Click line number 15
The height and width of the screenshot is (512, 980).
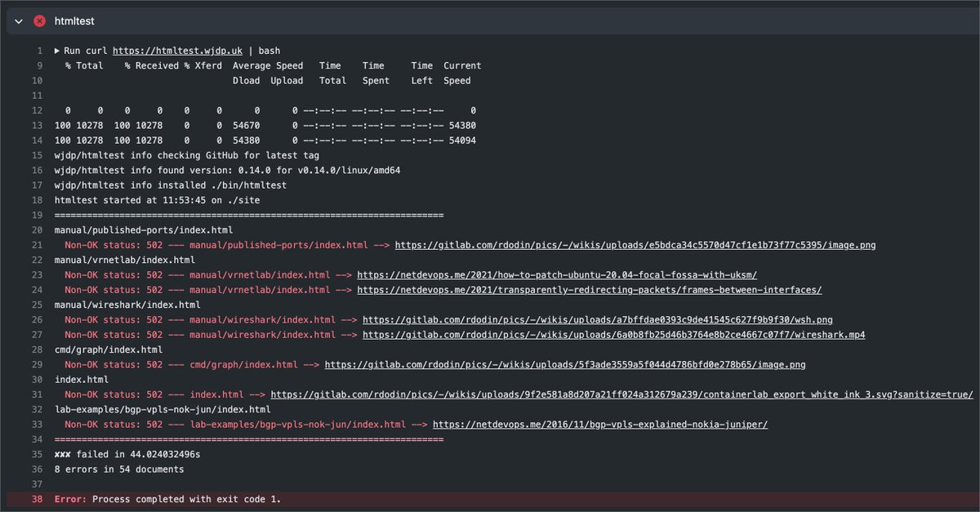37,155
